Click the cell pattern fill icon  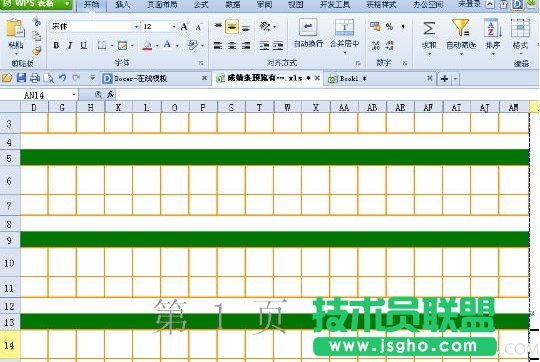tap(122, 45)
